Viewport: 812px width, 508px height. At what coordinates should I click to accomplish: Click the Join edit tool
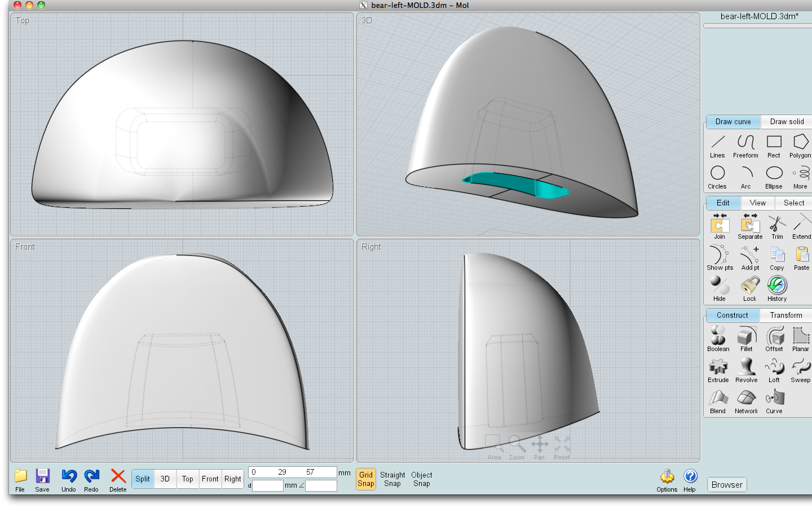[720, 226]
